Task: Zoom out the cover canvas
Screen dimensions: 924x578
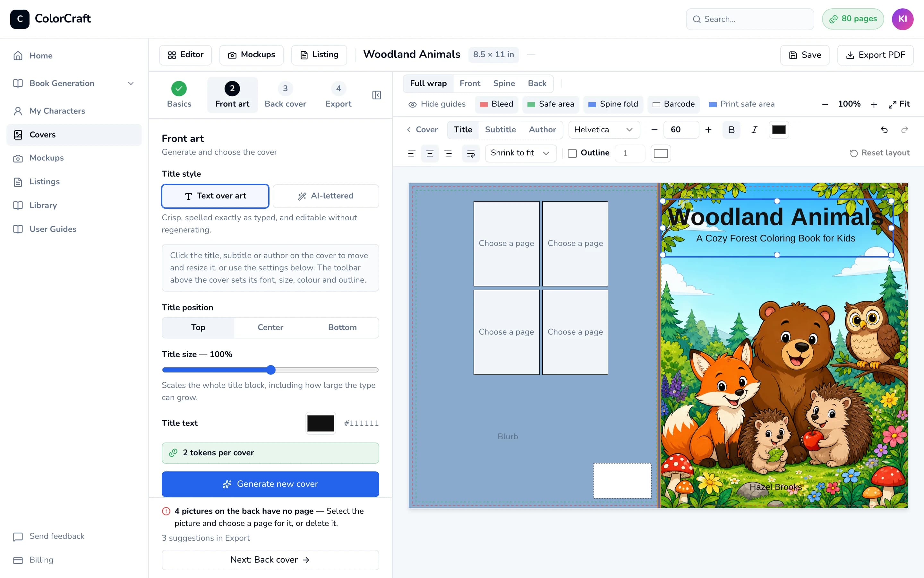Action: tap(825, 104)
